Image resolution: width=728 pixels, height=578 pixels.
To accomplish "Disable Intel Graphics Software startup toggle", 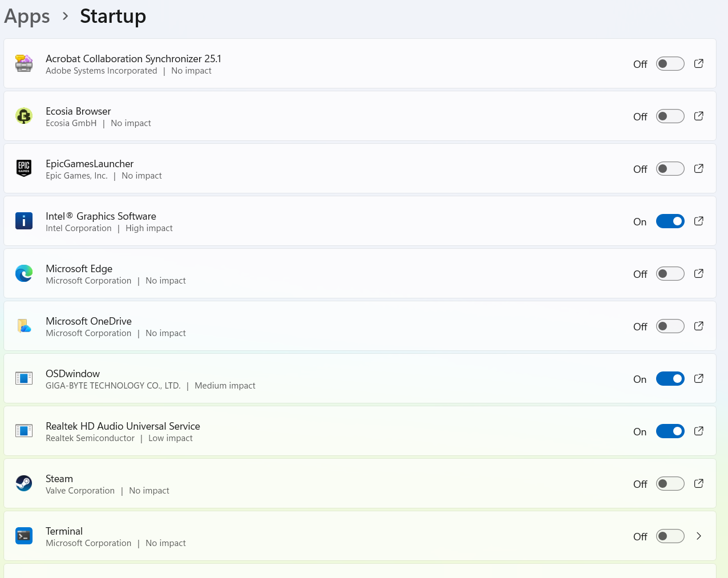I will click(x=670, y=221).
